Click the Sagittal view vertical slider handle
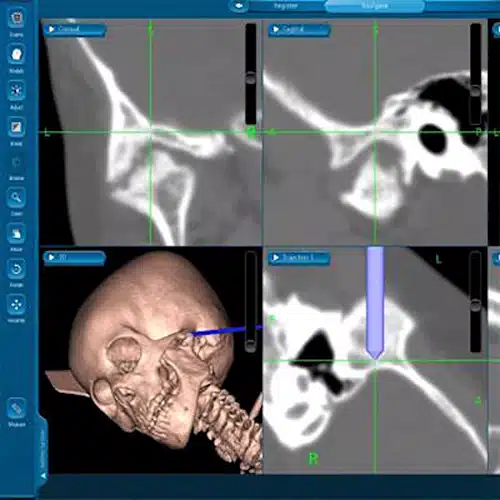The width and height of the screenshot is (500, 500). click(475, 90)
